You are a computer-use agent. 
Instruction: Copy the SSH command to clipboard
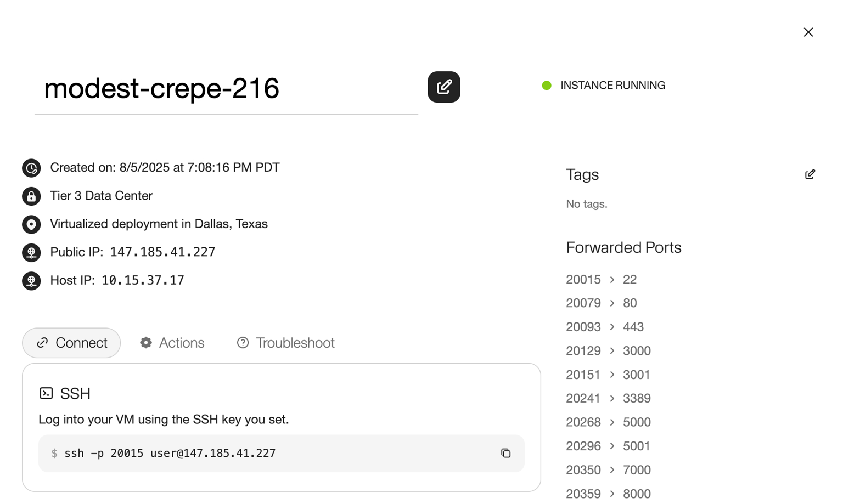(x=505, y=453)
